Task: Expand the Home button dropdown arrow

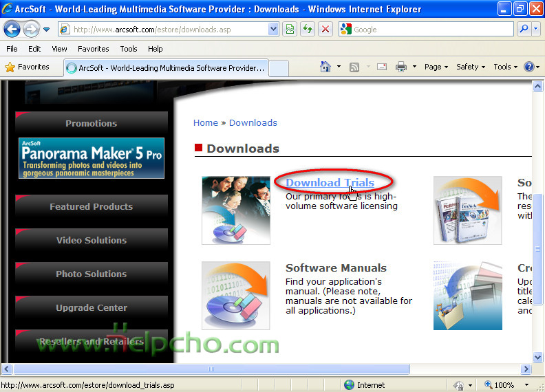Action: [x=339, y=67]
